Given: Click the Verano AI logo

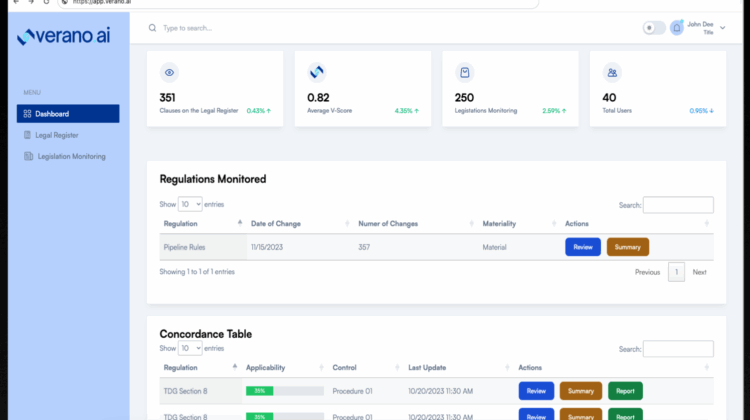Looking at the screenshot, I should [x=64, y=38].
